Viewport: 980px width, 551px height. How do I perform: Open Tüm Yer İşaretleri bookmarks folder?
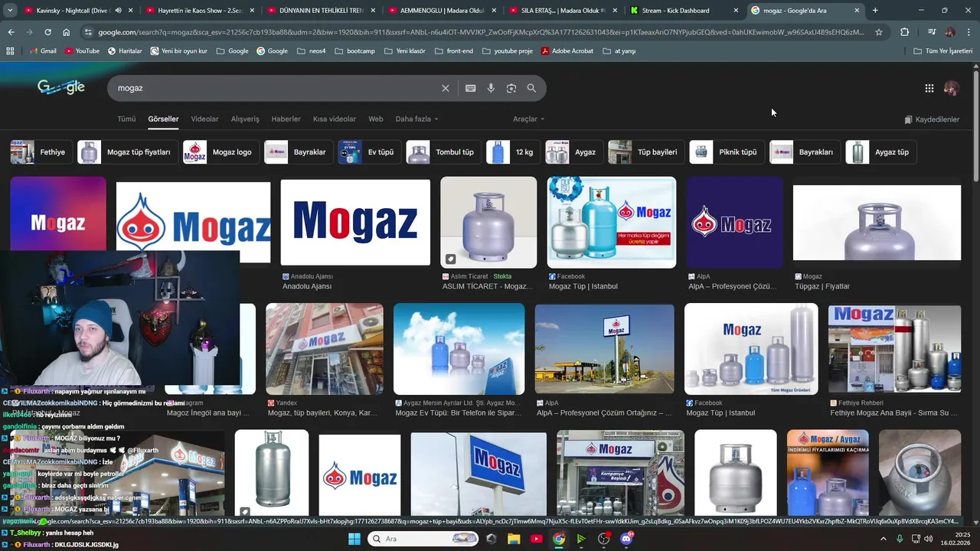(943, 51)
